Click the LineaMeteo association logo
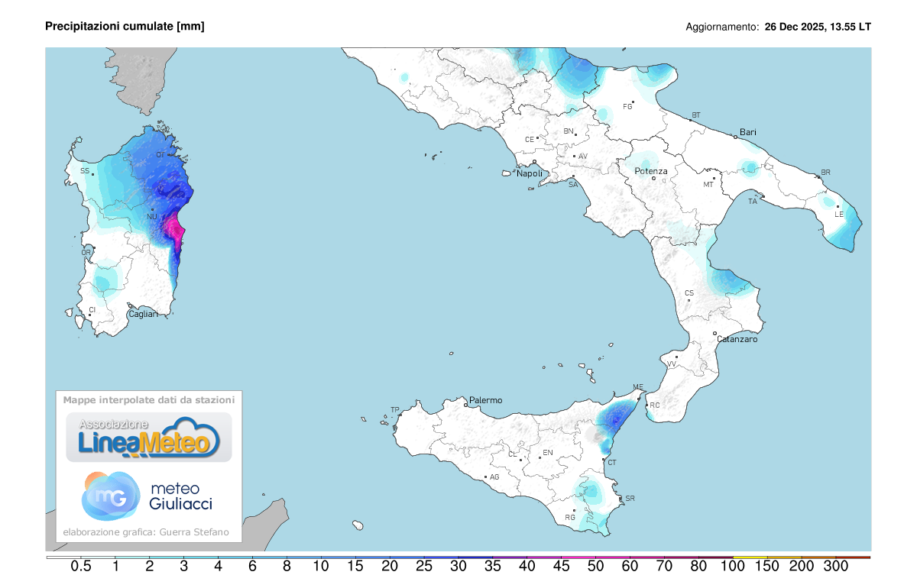Image resolution: width=917 pixels, height=588 pixels. [x=148, y=438]
